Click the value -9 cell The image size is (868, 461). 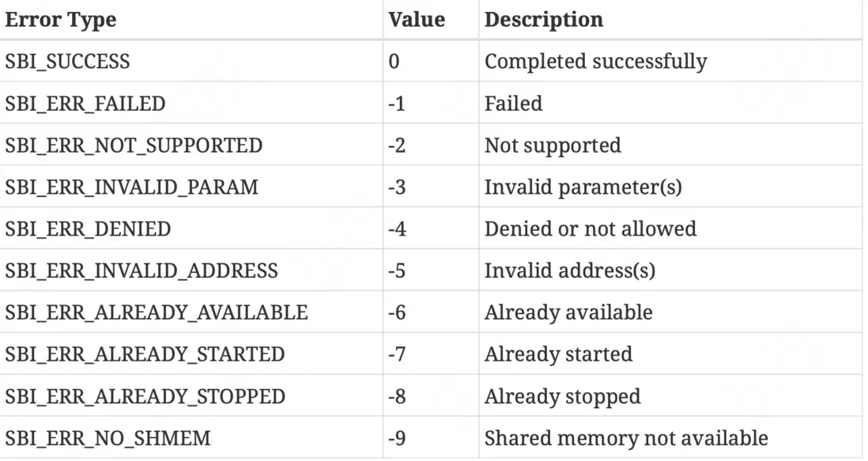click(397, 438)
